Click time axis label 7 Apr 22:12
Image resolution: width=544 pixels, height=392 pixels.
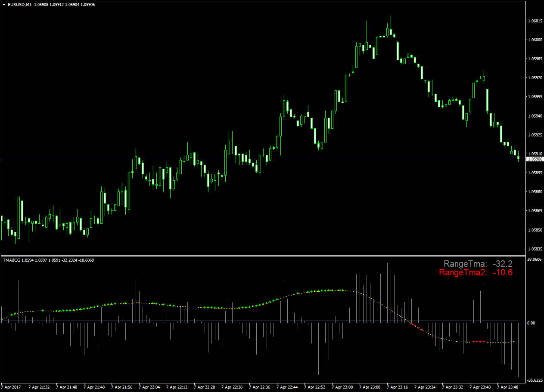(x=177, y=387)
